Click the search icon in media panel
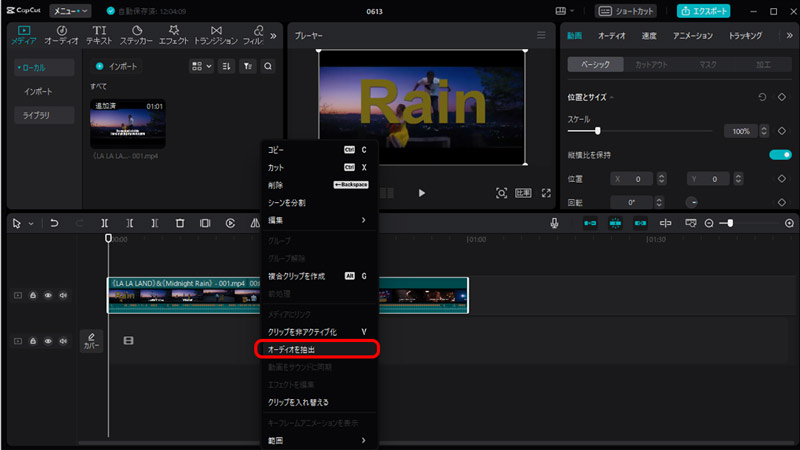Viewport: 800px width, 450px height. coord(267,66)
